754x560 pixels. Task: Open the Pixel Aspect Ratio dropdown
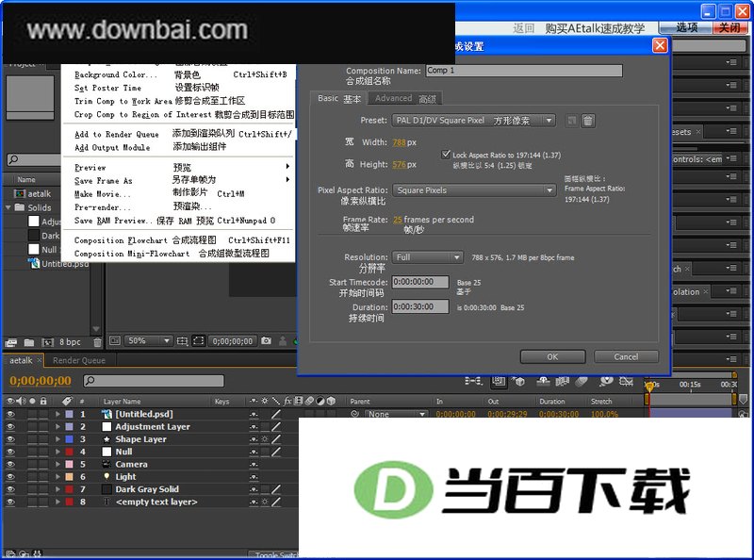pos(474,190)
